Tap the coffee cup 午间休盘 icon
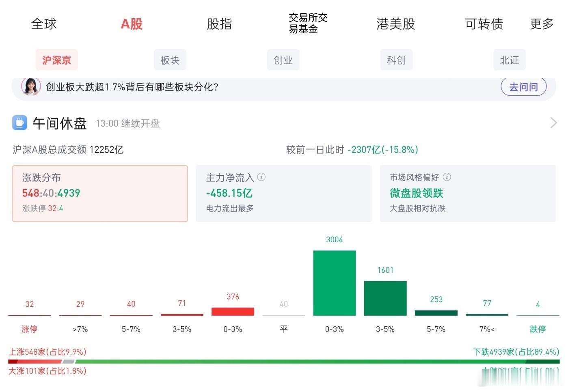 (19, 123)
